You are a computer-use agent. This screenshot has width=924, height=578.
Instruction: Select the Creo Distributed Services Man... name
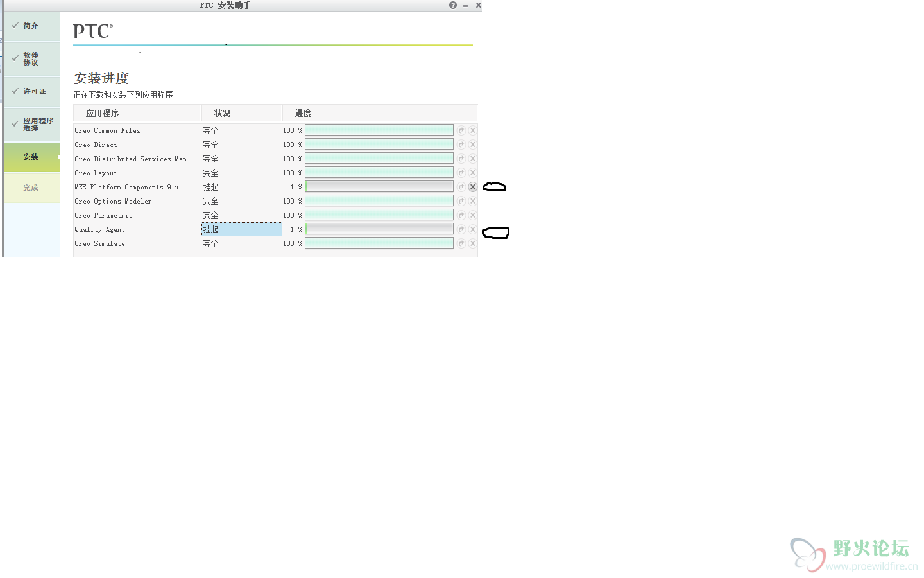(x=135, y=159)
